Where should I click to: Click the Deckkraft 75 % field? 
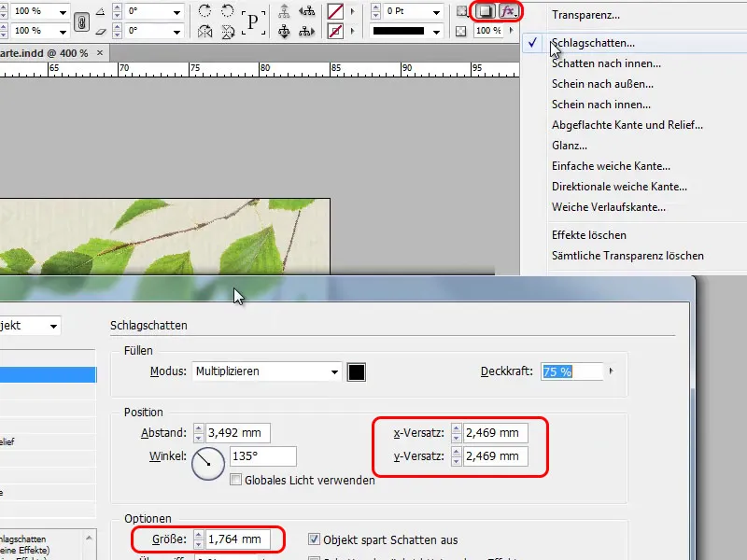click(x=572, y=371)
